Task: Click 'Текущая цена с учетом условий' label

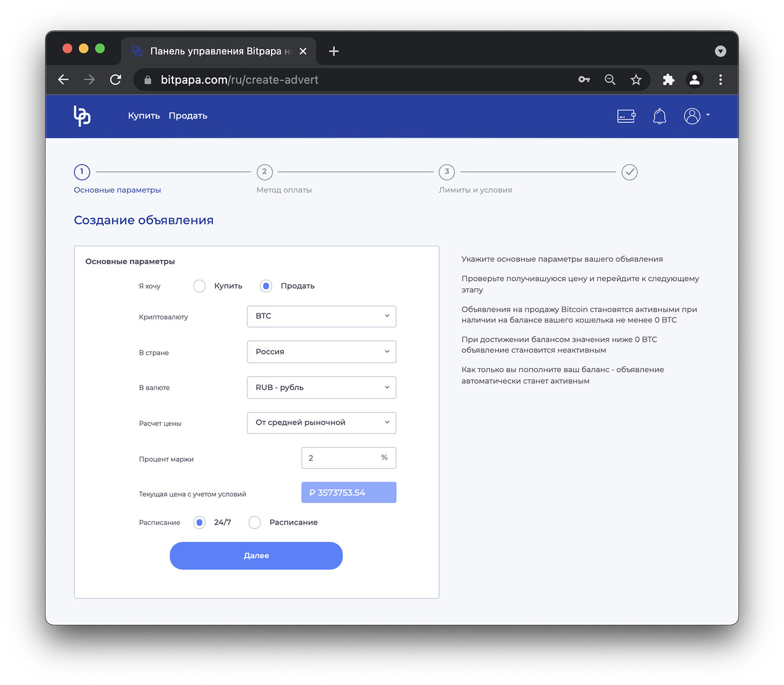Action: 192,494
